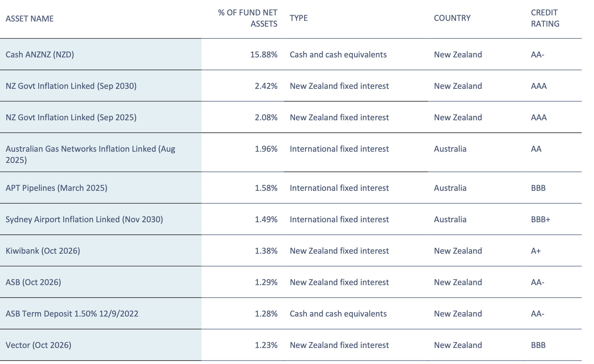This screenshot has width=594, height=364.
Task: Click 'New Zealand' country in Cash ANZNZ row
Action: coord(458,55)
